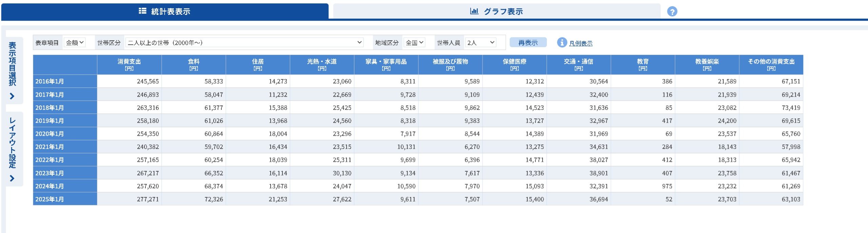Click the 10,131 furniture cell
The width and height of the screenshot is (868, 233).
[386, 147]
